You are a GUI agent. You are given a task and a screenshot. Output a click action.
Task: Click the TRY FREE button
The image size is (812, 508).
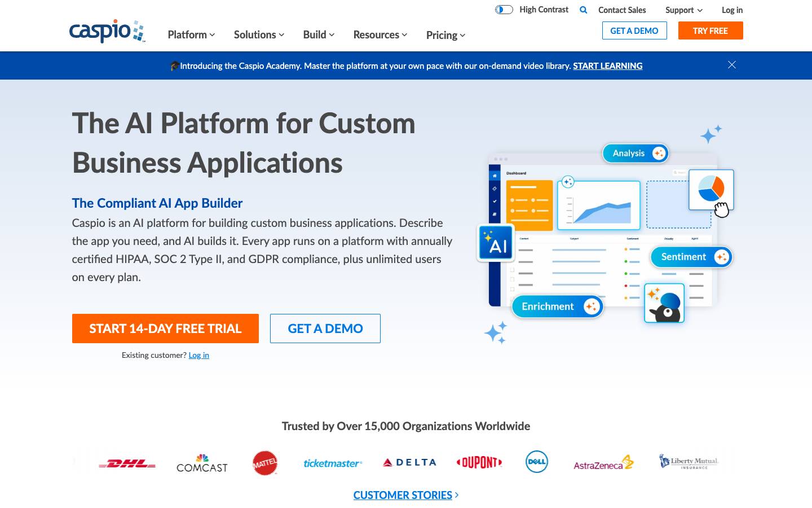pos(710,30)
